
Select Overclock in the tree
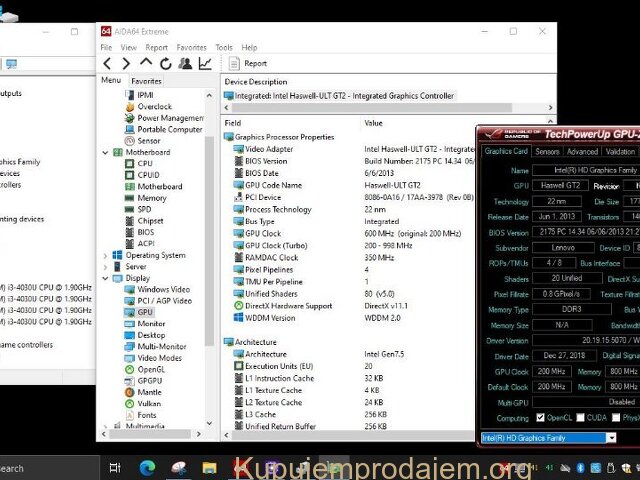[154, 106]
